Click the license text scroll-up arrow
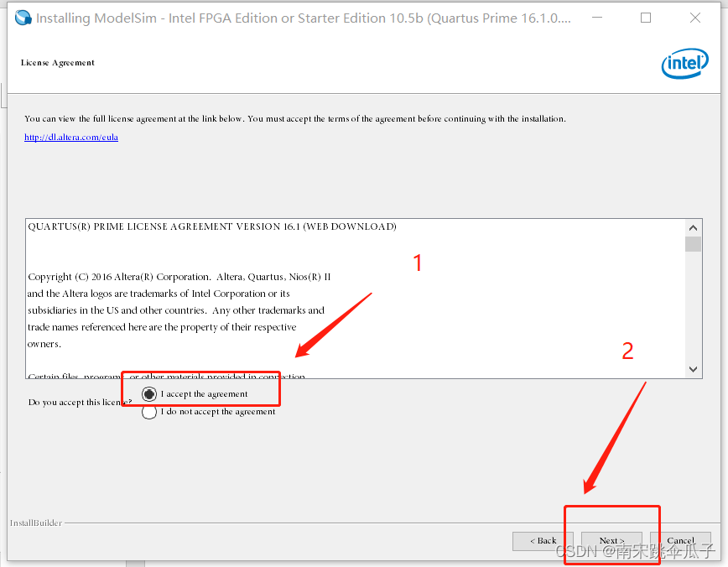This screenshot has height=567, width=728. pos(693,227)
